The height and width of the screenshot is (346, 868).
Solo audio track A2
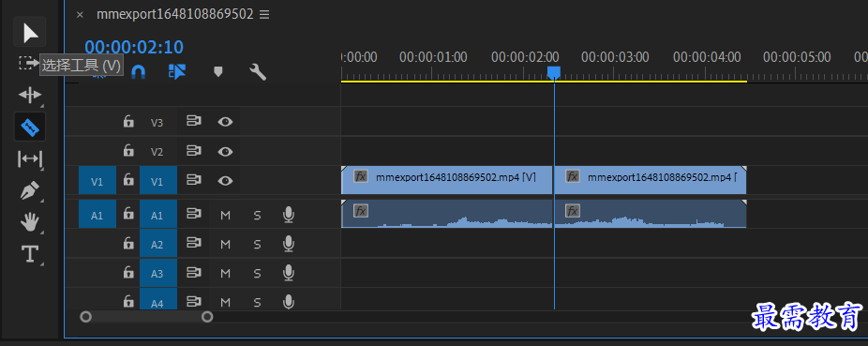[257, 244]
